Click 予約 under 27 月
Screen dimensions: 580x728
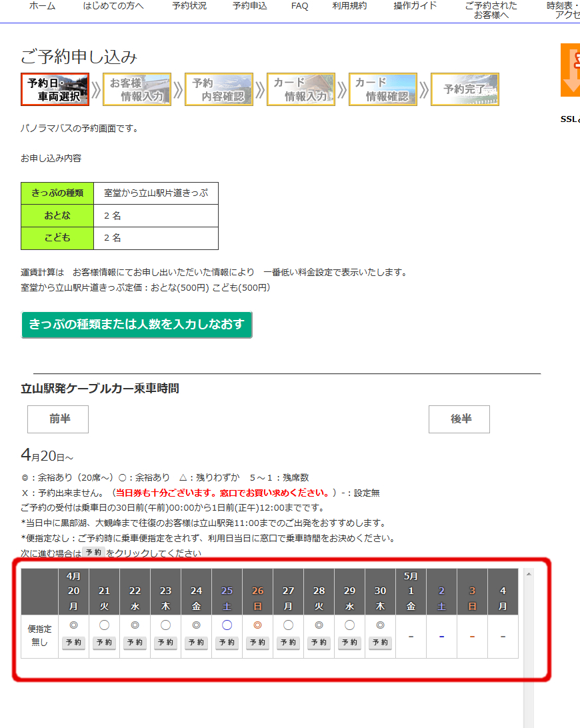tap(289, 643)
